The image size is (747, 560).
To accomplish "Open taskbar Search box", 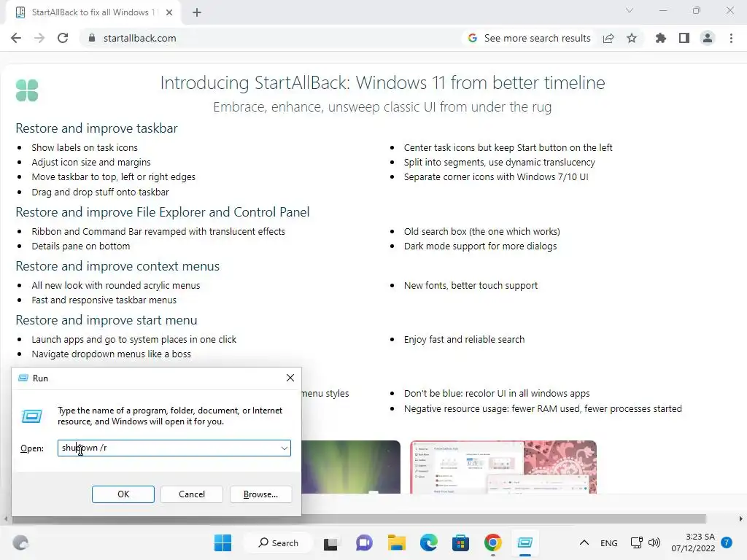I will click(x=279, y=542).
